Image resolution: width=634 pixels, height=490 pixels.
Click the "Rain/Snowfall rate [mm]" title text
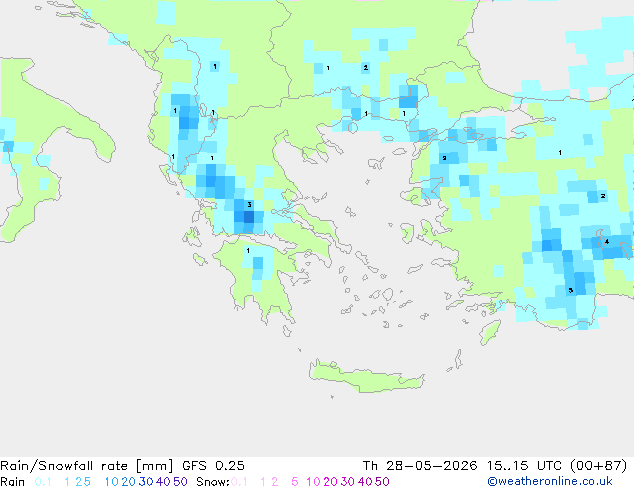(87, 466)
